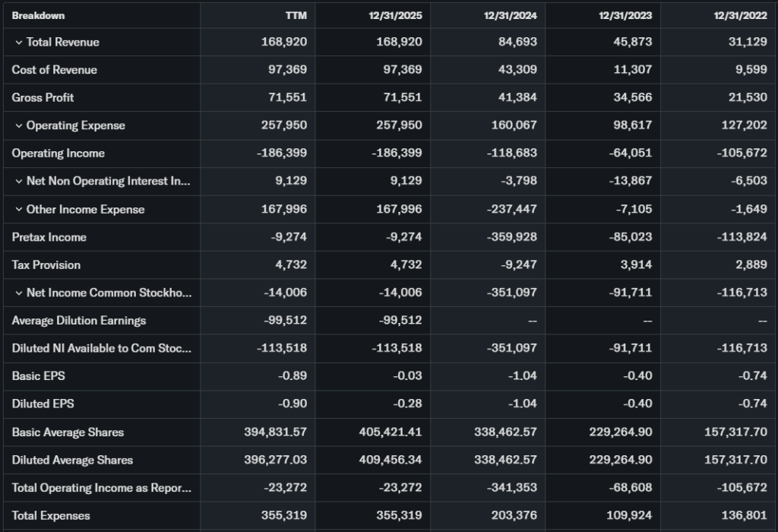Click the Basic Average Shares row label
The image size is (778, 532).
68,432
